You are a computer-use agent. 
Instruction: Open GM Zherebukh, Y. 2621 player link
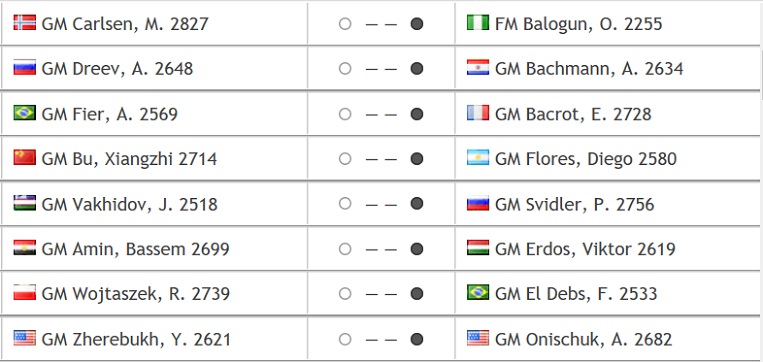point(136,339)
